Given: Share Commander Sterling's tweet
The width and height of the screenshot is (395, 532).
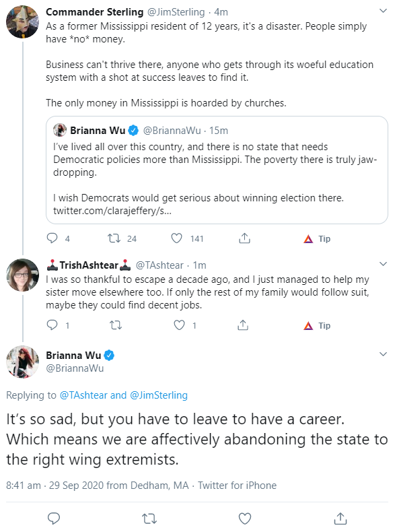Looking at the screenshot, I should click(x=244, y=238).
